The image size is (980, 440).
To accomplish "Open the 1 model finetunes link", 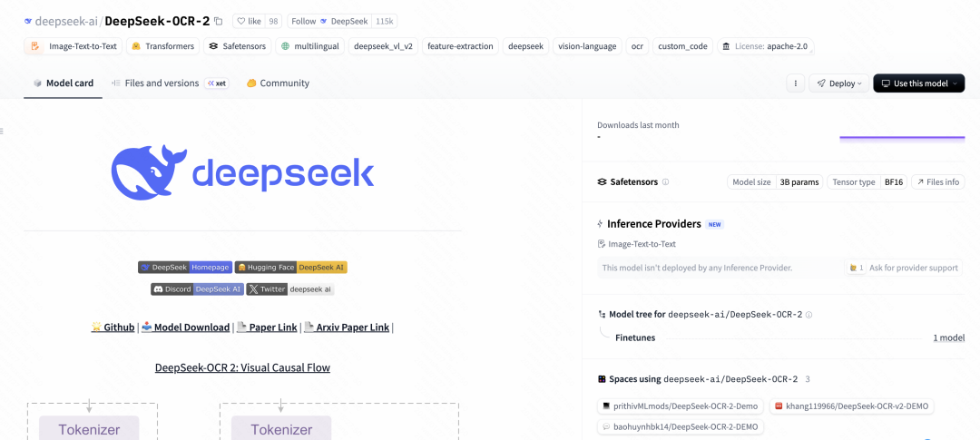I will [948, 337].
